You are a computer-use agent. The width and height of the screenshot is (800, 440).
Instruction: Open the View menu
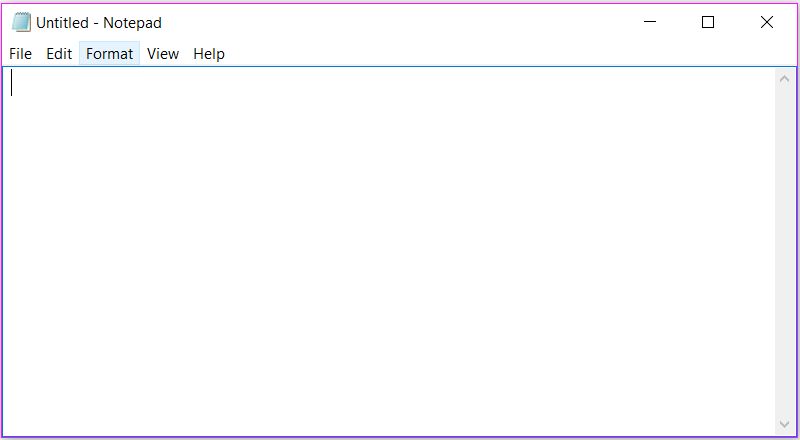163,54
